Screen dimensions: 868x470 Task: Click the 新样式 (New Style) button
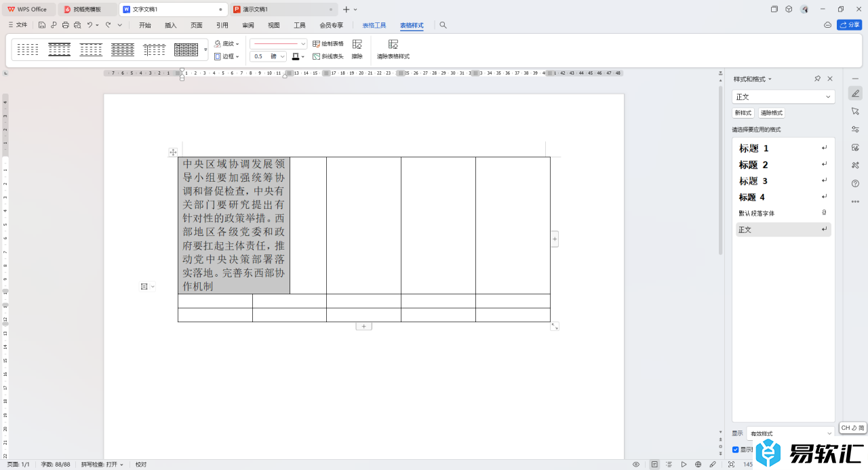pos(743,113)
